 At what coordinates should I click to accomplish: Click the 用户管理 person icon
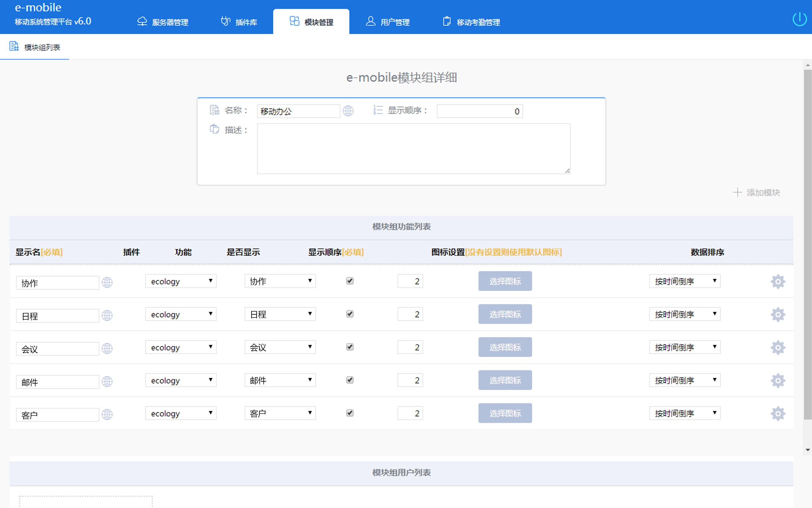click(x=370, y=21)
